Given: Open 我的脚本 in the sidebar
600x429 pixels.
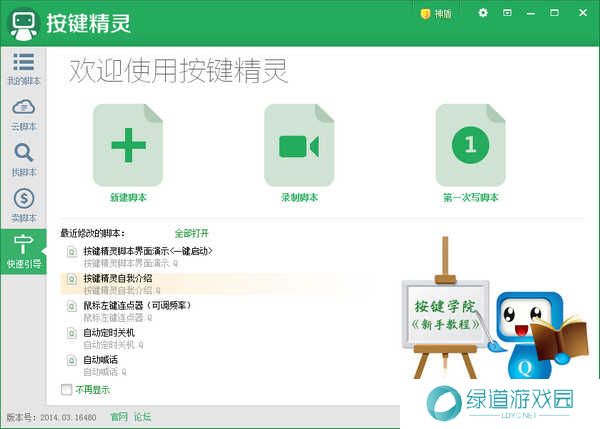Looking at the screenshot, I should coord(23,68).
